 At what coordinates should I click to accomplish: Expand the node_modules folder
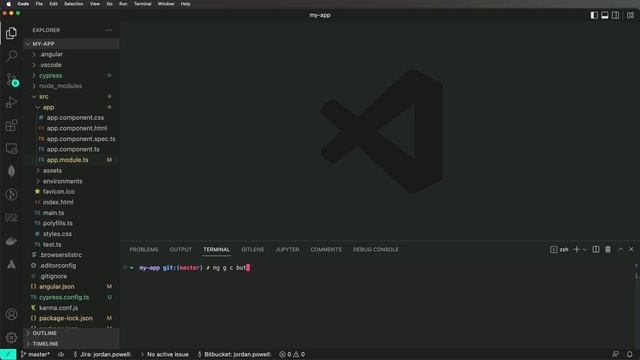pos(71,86)
